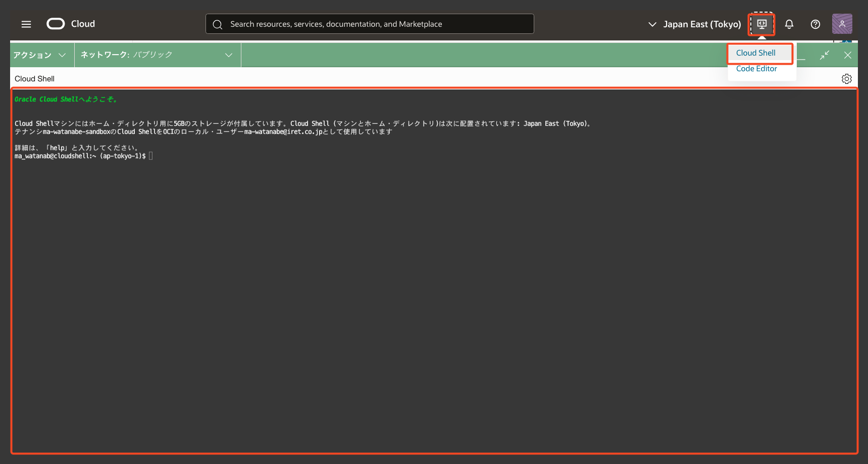The height and width of the screenshot is (464, 868).
Task: Select Code Editor from the menu
Action: point(756,69)
